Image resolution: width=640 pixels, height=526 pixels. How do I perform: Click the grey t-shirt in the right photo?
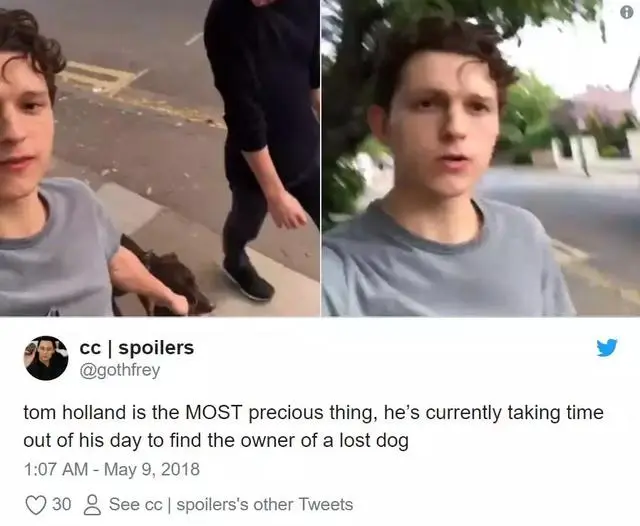[447, 265]
